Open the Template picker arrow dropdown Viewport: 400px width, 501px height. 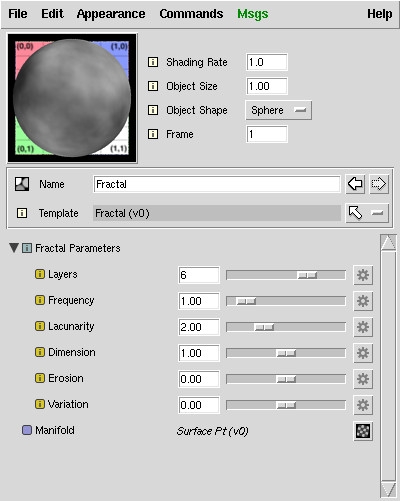[x=367, y=213]
